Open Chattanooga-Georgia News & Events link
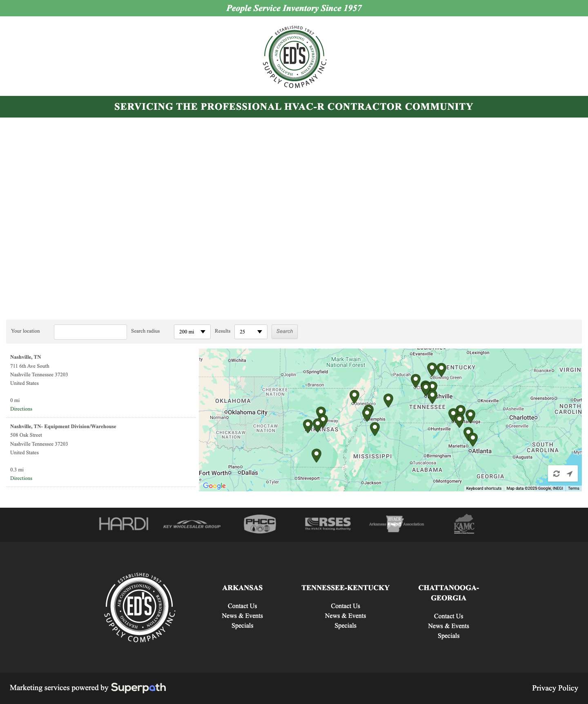 [449, 626]
